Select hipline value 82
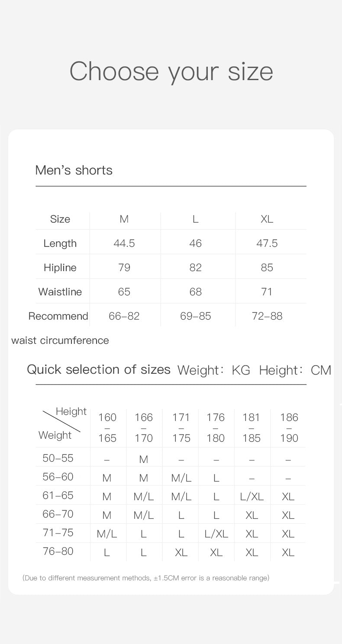Image resolution: width=342 pixels, height=644 pixels. coord(195,268)
